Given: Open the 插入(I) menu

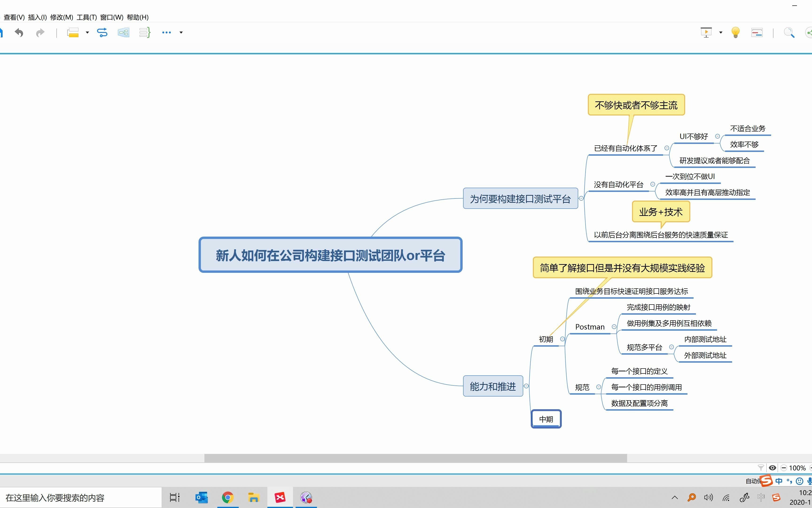Looking at the screenshot, I should (x=37, y=17).
